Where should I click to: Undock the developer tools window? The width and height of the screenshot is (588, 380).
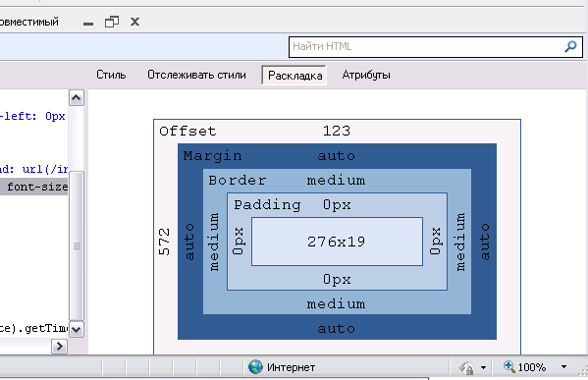pyautogui.click(x=112, y=22)
